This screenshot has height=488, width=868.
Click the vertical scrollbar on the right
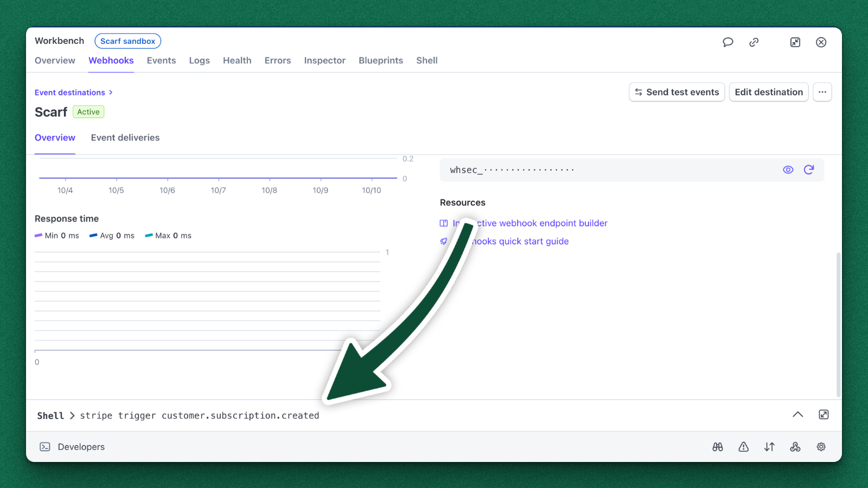pos(839,324)
